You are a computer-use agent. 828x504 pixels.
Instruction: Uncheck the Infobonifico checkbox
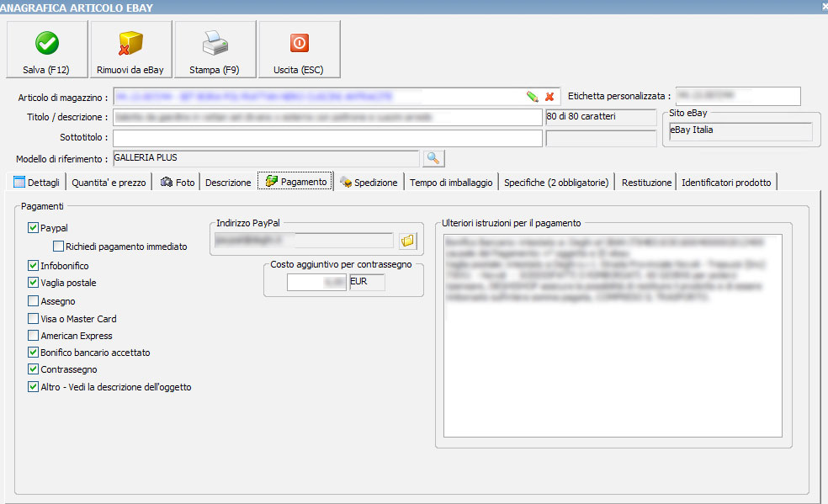pyautogui.click(x=33, y=265)
